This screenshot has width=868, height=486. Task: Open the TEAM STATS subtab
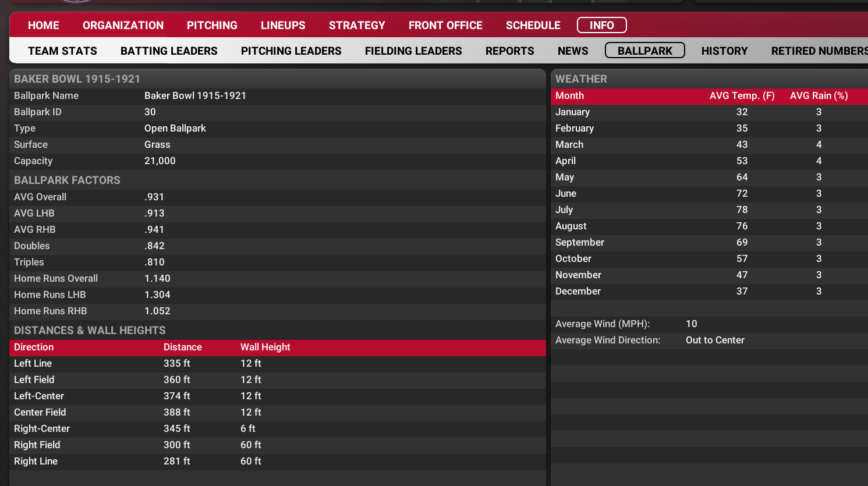tap(62, 51)
